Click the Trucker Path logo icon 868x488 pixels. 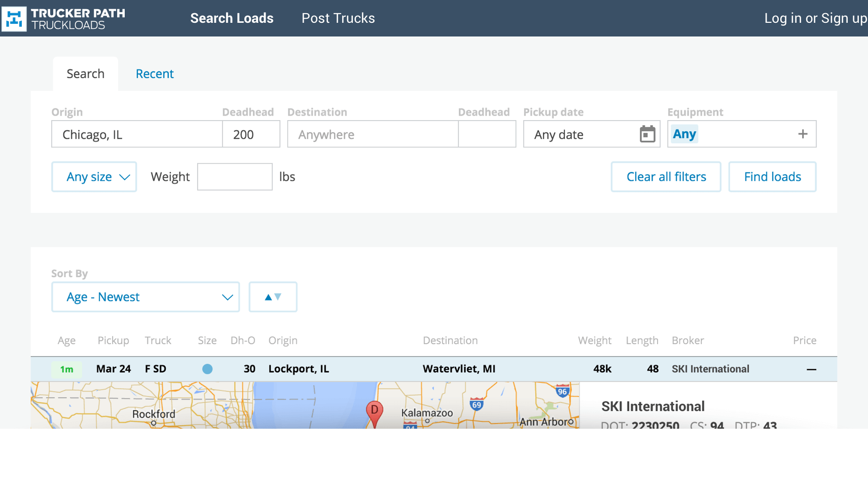[14, 19]
